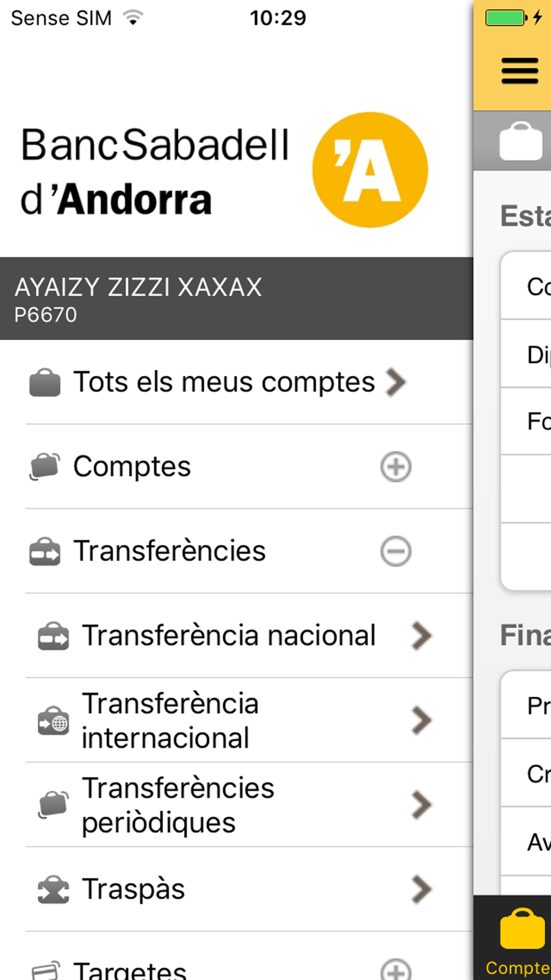
Task: Tap the Comptes briefcase icon
Action: pyautogui.click(x=45, y=467)
